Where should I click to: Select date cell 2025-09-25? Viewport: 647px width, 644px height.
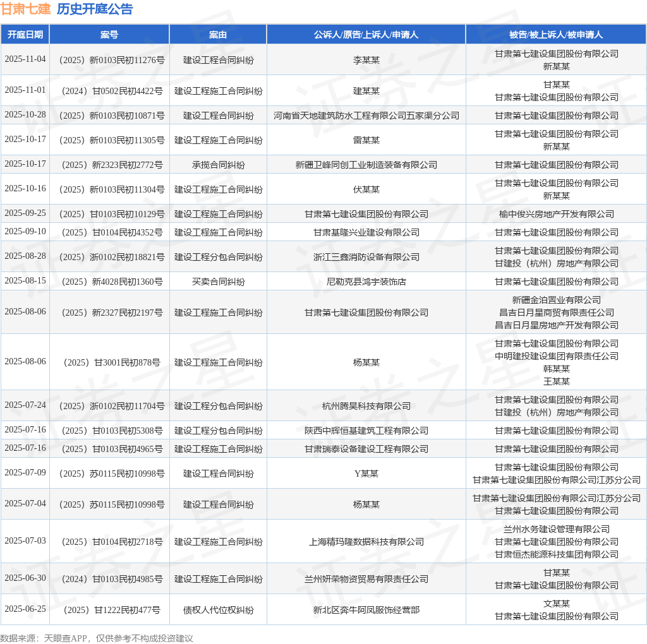click(25, 213)
